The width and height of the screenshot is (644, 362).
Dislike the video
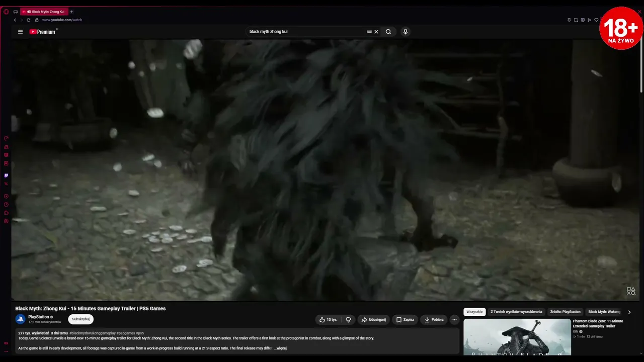point(348,320)
